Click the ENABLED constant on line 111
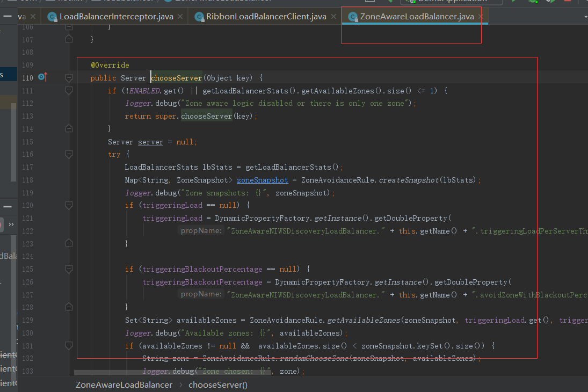The height and width of the screenshot is (392, 588). 144,91
